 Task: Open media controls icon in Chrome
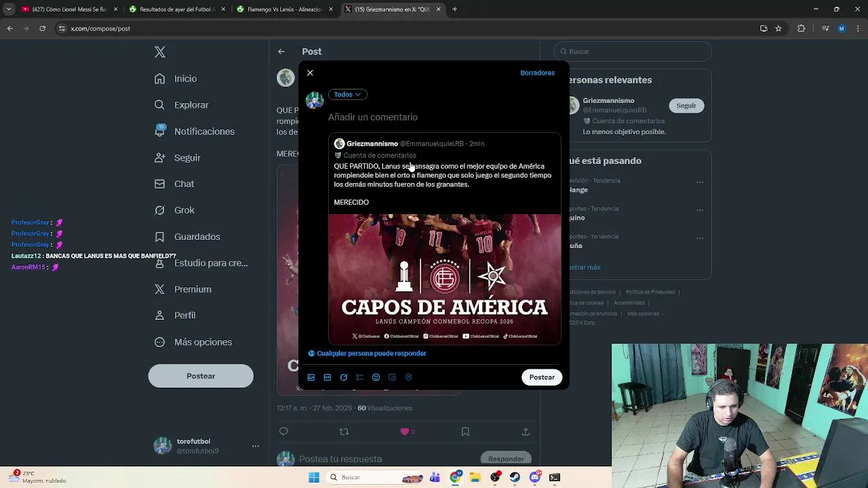click(x=825, y=28)
